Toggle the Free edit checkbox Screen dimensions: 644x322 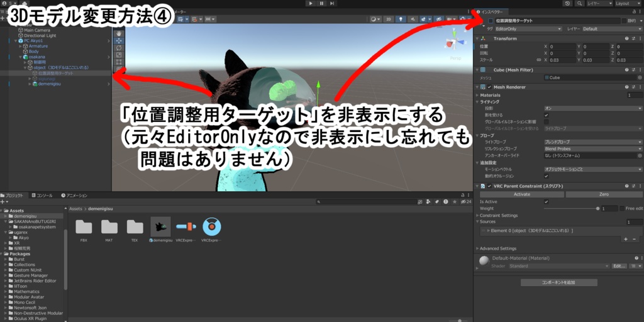tap(622, 209)
